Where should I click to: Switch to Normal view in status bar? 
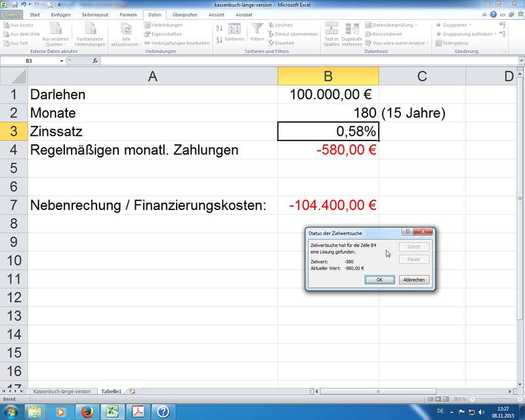pyautogui.click(x=430, y=399)
